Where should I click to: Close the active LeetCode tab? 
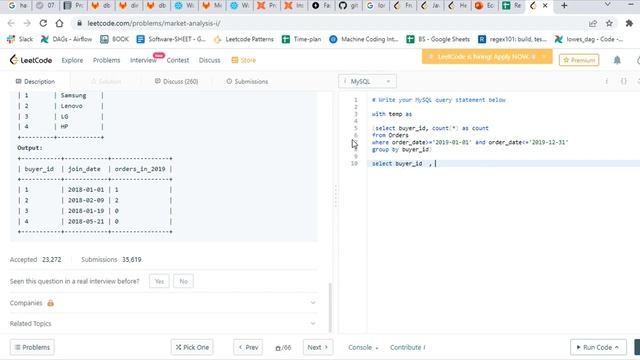[545, 6]
